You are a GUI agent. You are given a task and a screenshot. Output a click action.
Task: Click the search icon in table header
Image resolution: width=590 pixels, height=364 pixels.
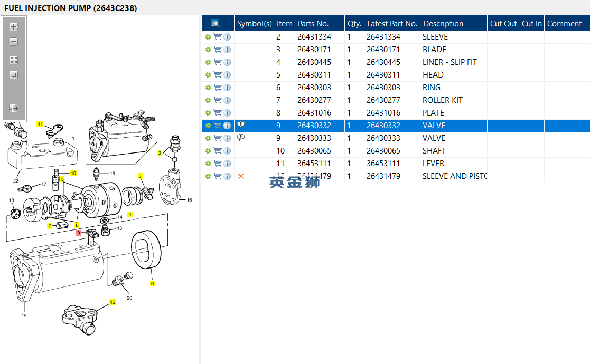216,23
